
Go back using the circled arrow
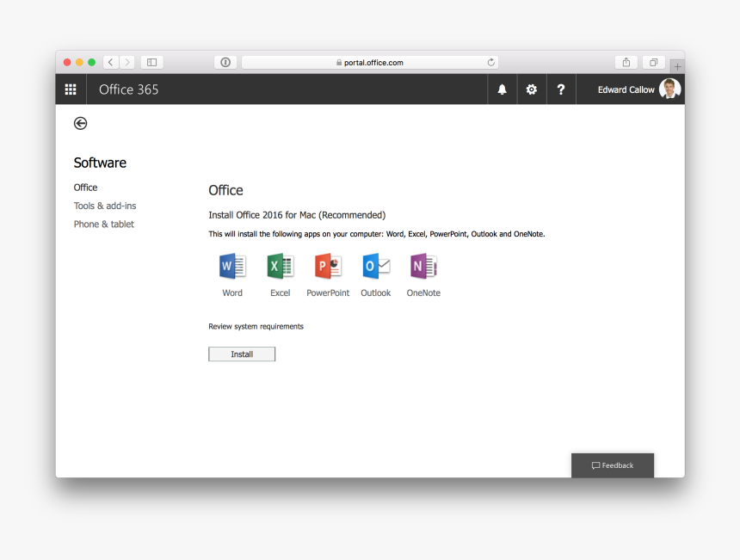tap(80, 123)
